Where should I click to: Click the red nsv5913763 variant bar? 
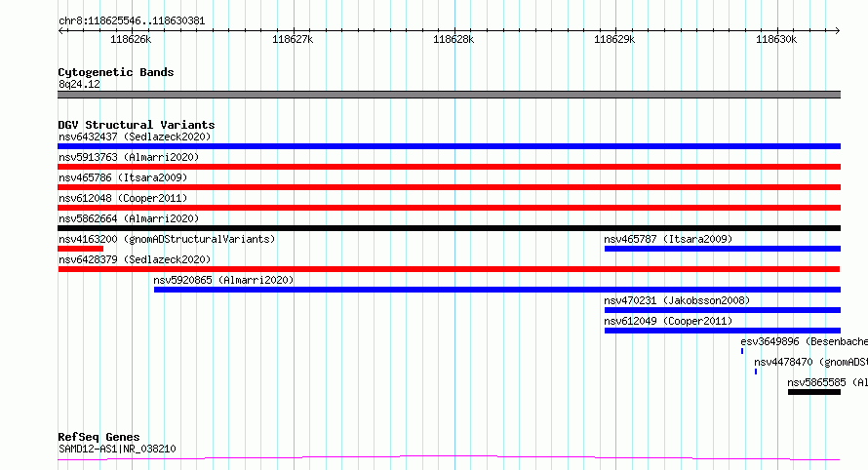click(x=449, y=167)
